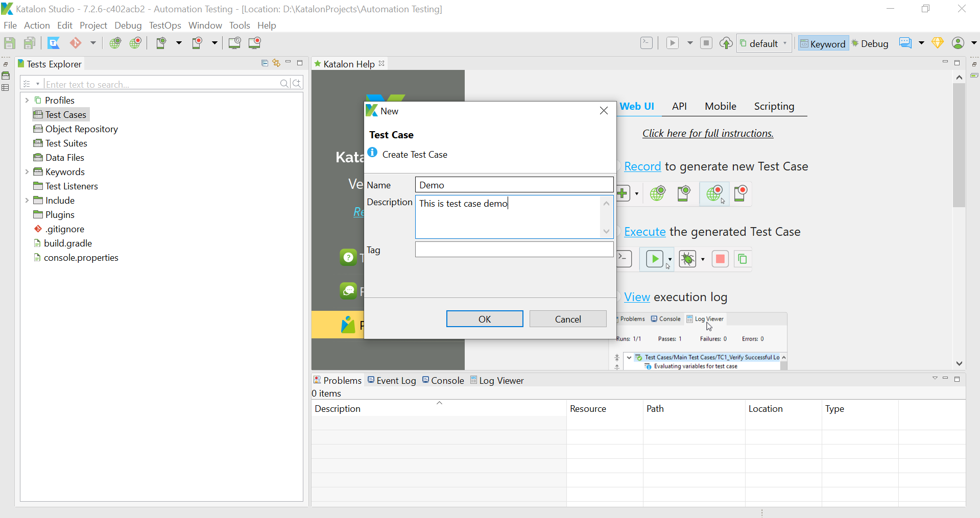The height and width of the screenshot is (518, 980).
Task: Click the Save All toolbar icon
Action: pos(30,43)
